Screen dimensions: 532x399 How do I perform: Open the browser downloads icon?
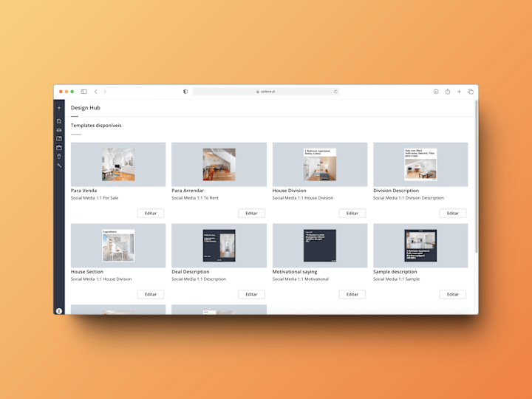[x=436, y=92]
